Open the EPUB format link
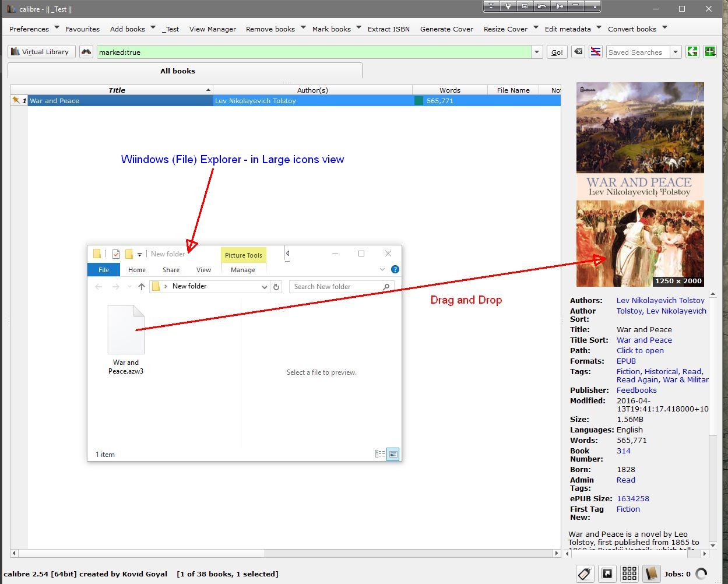The height and width of the screenshot is (584, 728). click(x=626, y=361)
